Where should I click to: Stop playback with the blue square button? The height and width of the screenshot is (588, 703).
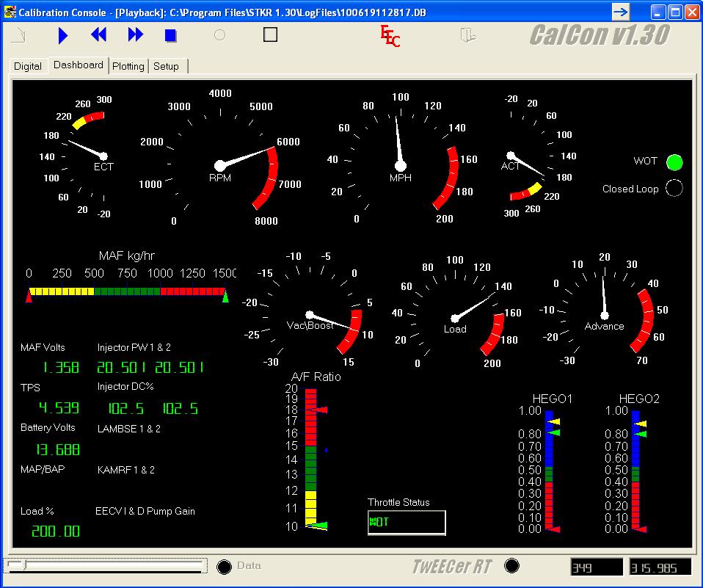click(170, 35)
